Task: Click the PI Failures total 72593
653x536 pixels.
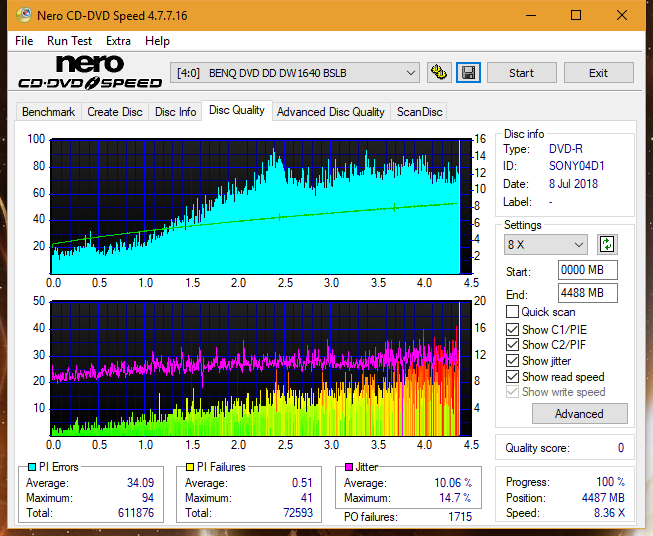Action: [298, 513]
